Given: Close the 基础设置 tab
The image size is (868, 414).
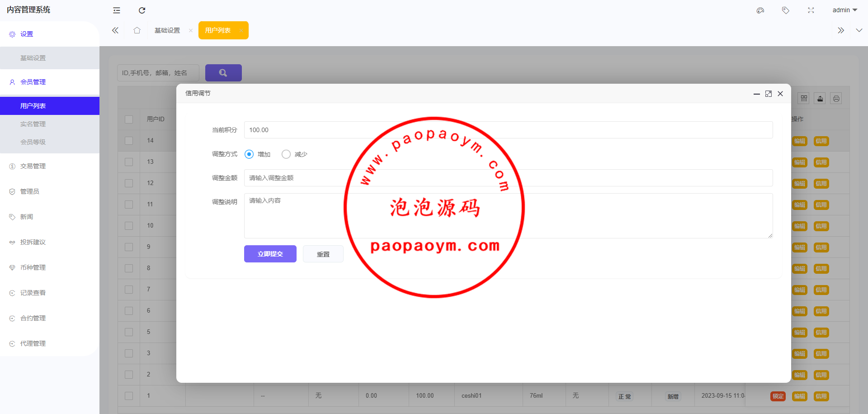Looking at the screenshot, I should 191,30.
